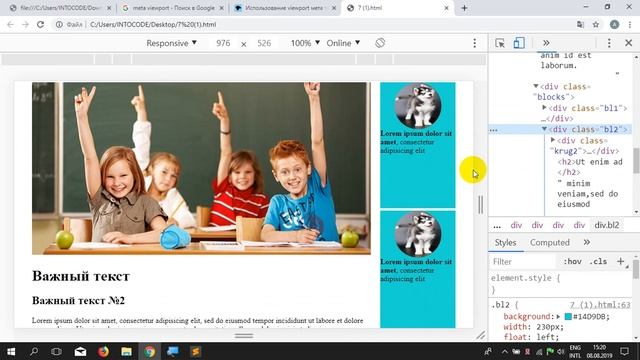The image size is (640, 360).
Task: Toggle the :hov element state panel
Action: coord(573,262)
